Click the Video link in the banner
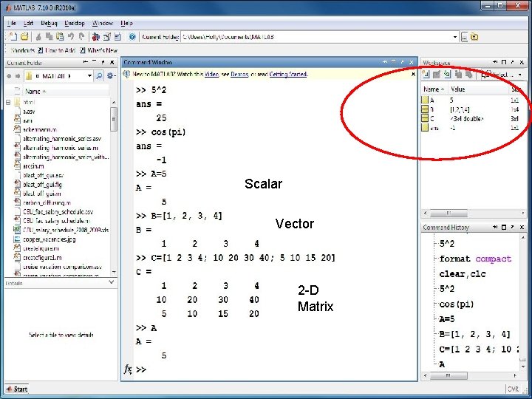This screenshot has height=399, width=532. [x=211, y=74]
